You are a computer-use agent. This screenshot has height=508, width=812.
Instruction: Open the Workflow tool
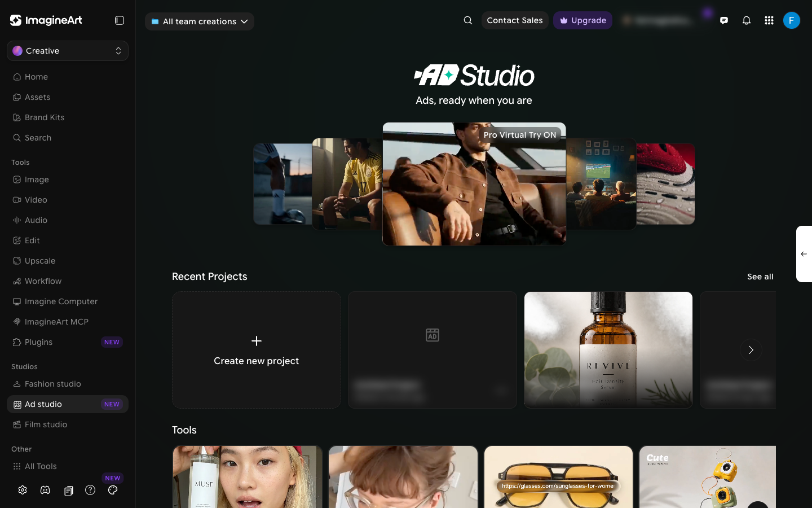tap(68, 281)
